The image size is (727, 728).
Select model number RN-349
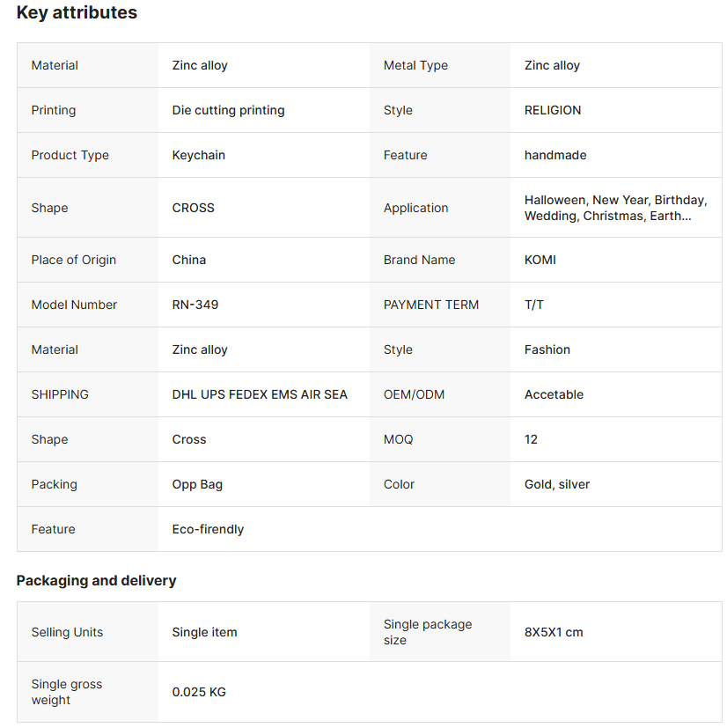(x=195, y=305)
